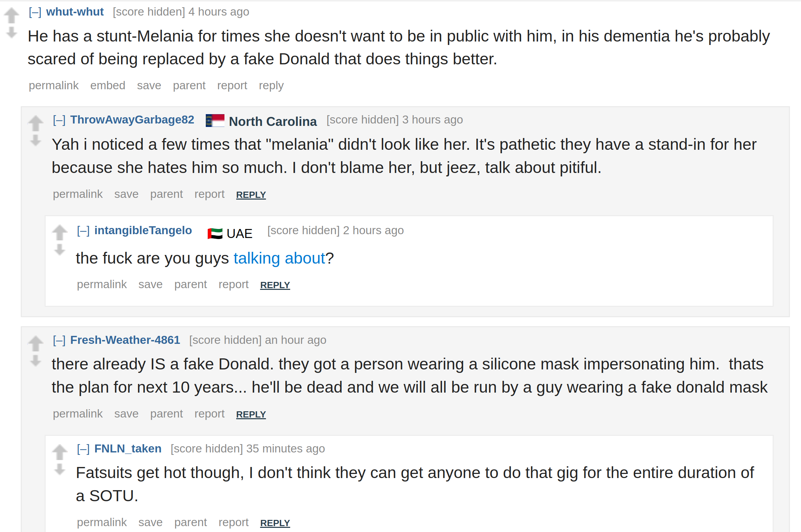This screenshot has height=532, width=801.
Task: Downvote FNLN_taken's comment
Action: (60, 469)
